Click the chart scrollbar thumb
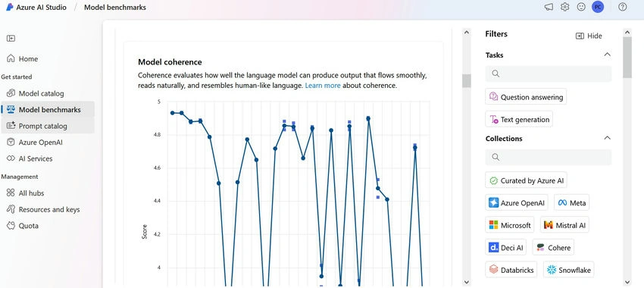644x288 pixels. (x=467, y=80)
